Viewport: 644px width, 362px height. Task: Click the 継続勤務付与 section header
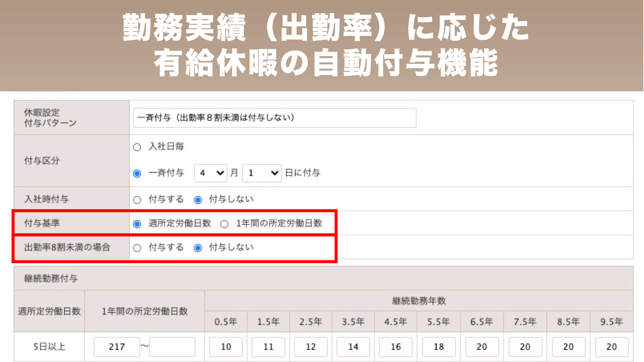(x=324, y=278)
